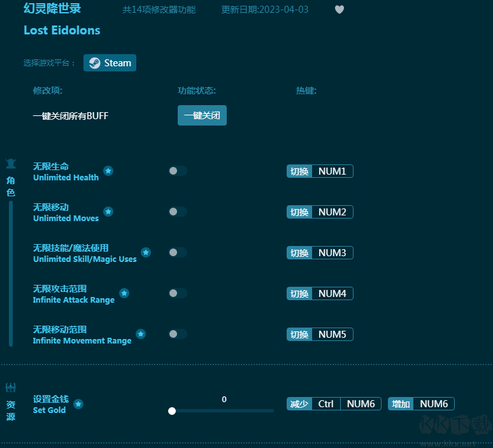Toggle Unlimited Skill/Magic Uses on
493x448 pixels.
pyautogui.click(x=178, y=252)
